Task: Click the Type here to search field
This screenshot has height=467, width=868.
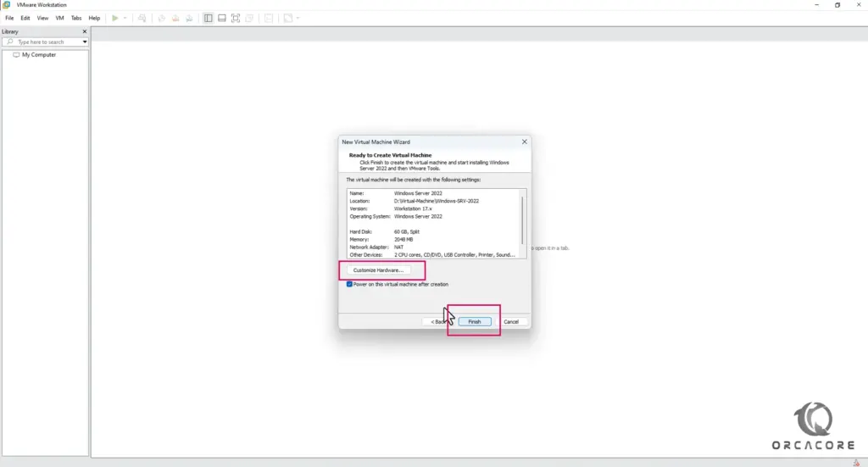Action: [46, 42]
